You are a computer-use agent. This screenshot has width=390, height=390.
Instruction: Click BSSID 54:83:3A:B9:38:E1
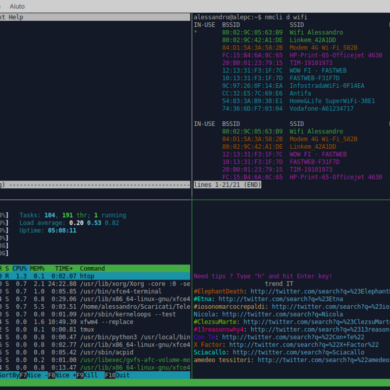[x=252, y=101]
